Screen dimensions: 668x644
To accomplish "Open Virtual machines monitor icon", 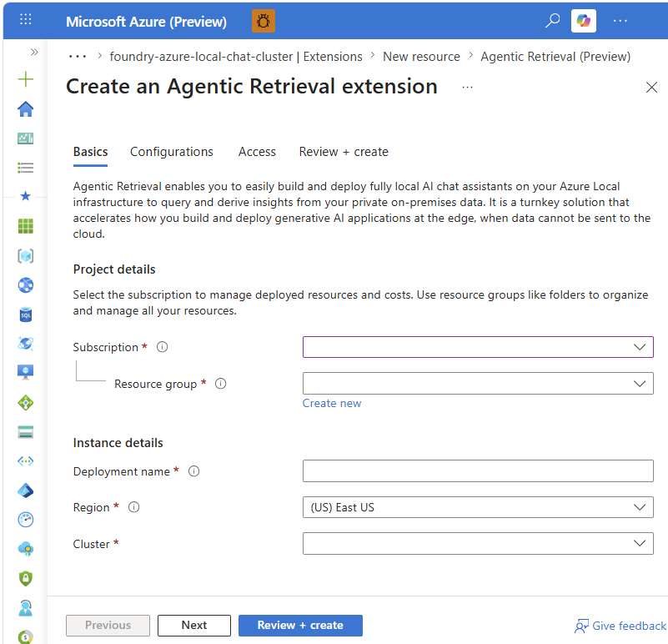I will coord(26,373).
